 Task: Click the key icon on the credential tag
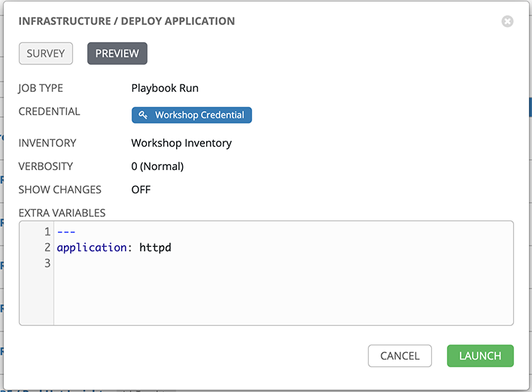143,115
